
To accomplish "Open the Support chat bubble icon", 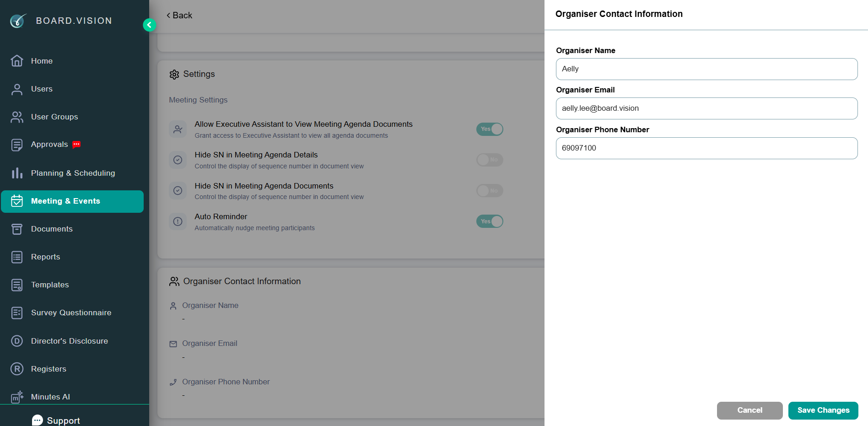I will pyautogui.click(x=38, y=420).
